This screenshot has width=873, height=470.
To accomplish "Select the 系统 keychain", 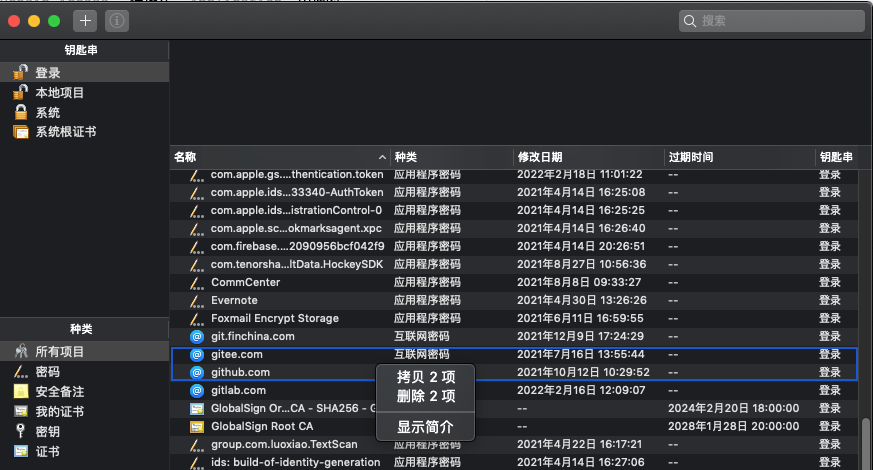I will pyautogui.click(x=84, y=112).
